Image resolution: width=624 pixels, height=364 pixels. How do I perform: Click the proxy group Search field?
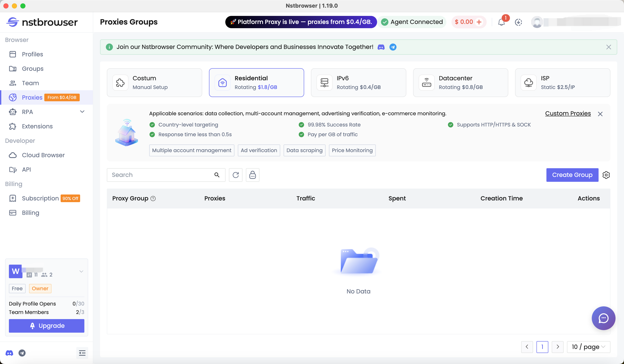(161, 175)
